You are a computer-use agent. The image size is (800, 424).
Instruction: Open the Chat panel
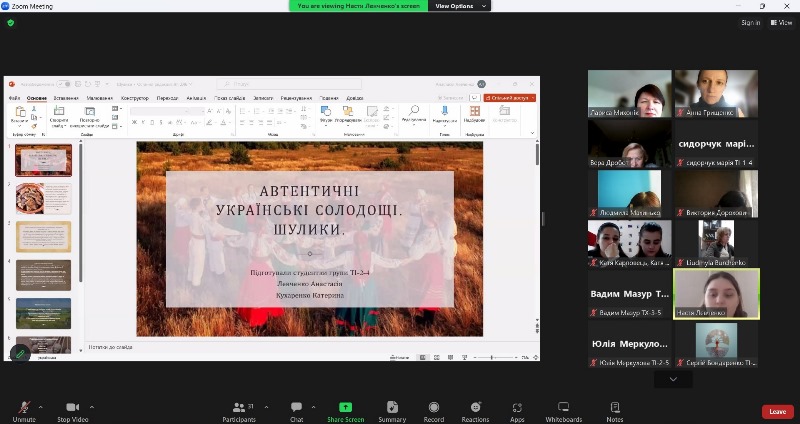(296, 408)
